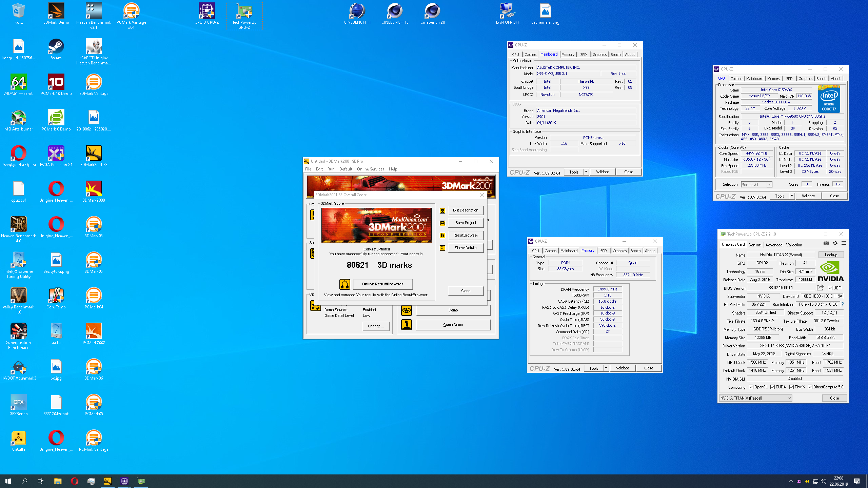The height and width of the screenshot is (488, 868).
Task: Open Socket #1 selection dropdown in CPU-Z
Action: click(756, 185)
